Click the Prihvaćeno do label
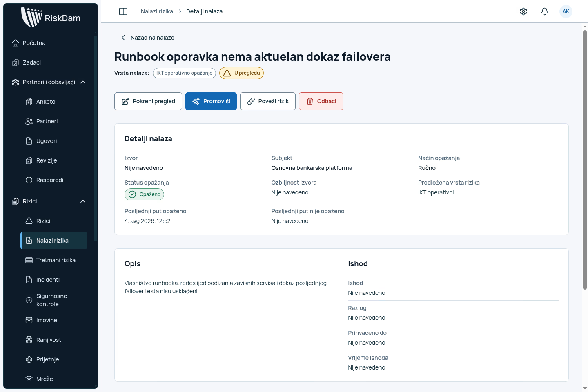Screen dimensions: 588x392 367,333
